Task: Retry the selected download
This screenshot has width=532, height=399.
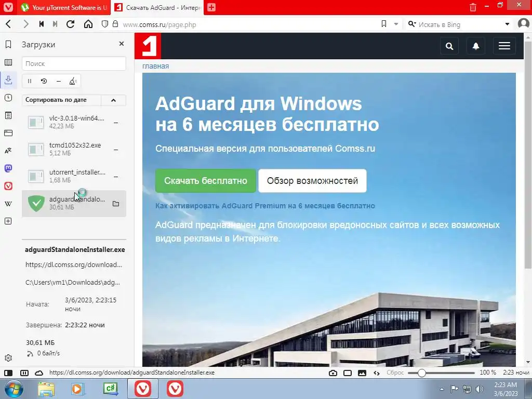Action: 44,81
